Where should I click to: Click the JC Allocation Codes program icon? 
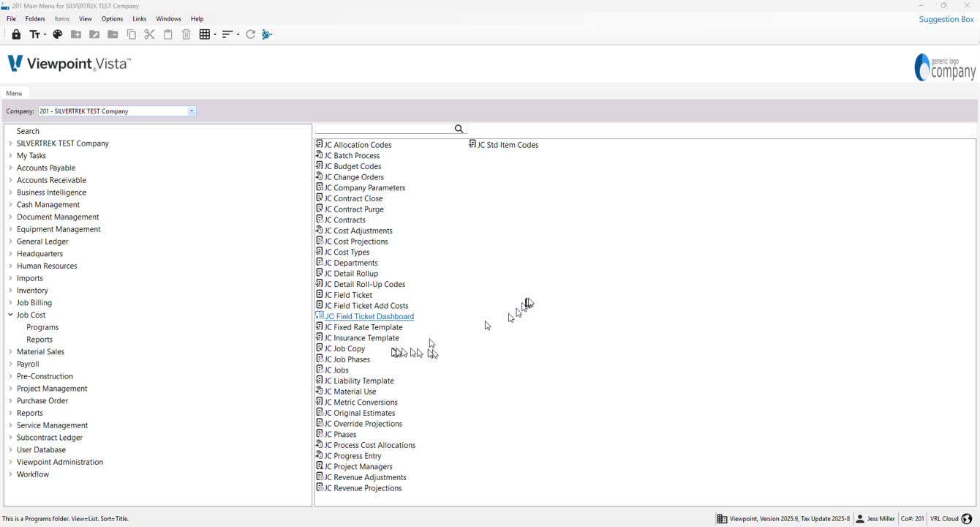pos(320,144)
